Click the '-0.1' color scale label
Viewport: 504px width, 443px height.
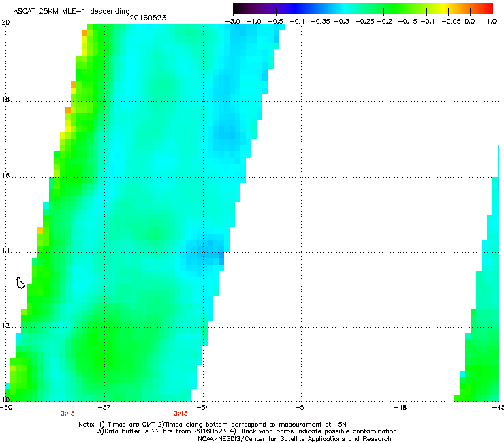pyautogui.click(x=428, y=22)
